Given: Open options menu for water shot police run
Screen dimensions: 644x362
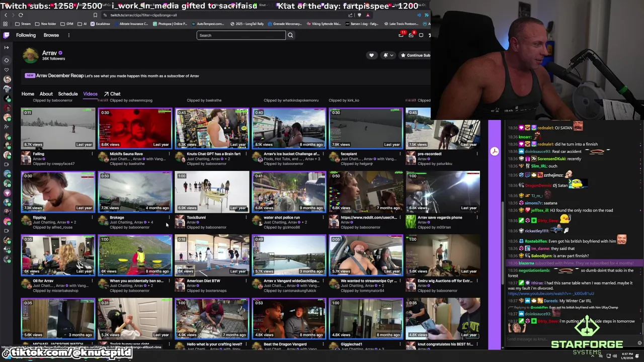Looking at the screenshot, I should pyautogui.click(x=323, y=217).
